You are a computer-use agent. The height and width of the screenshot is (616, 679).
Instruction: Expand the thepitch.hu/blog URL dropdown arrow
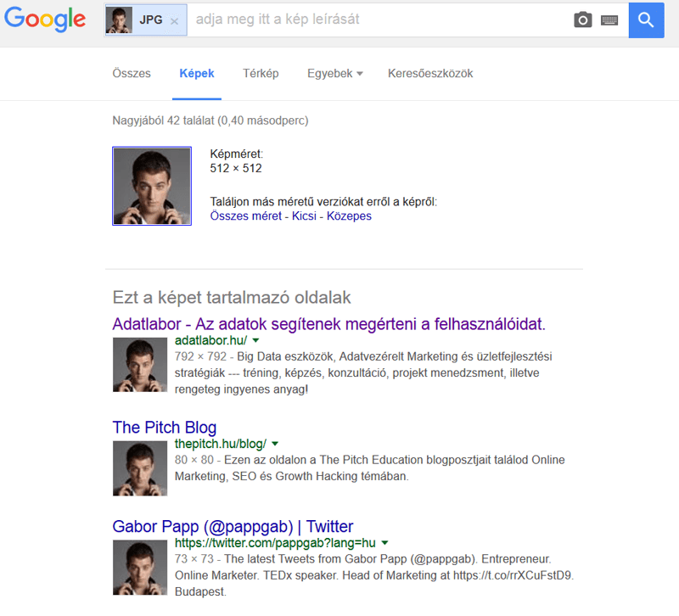pyautogui.click(x=274, y=444)
